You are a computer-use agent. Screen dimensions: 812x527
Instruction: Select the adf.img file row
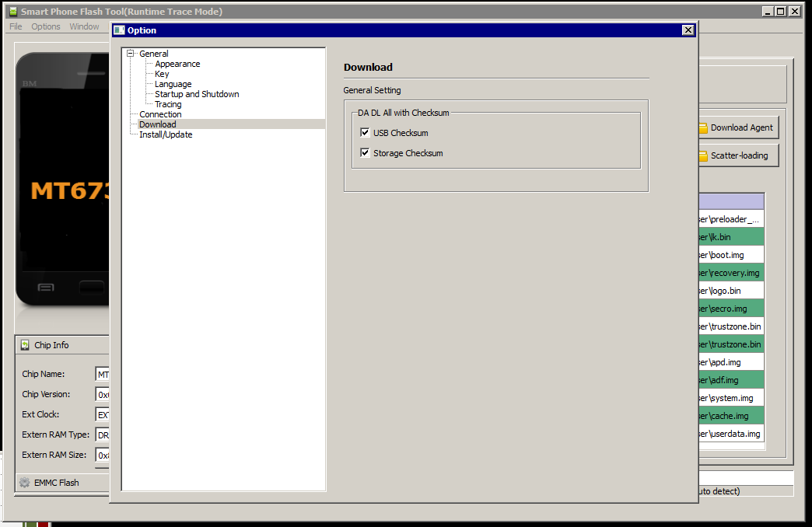click(x=731, y=380)
